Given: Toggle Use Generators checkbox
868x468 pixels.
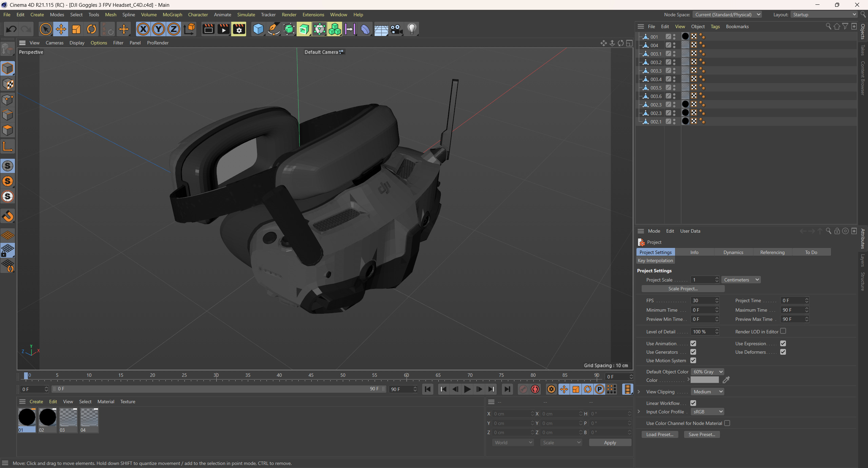Looking at the screenshot, I should pyautogui.click(x=693, y=352).
